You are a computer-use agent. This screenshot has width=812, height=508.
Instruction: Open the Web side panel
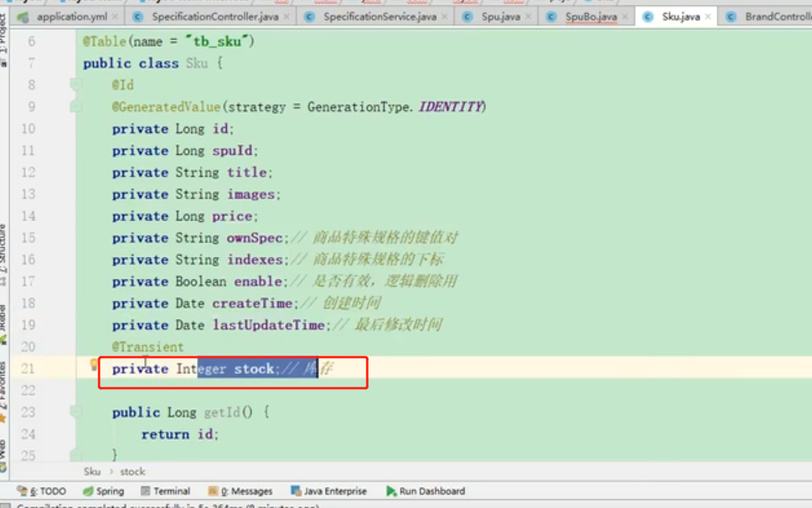[3, 456]
